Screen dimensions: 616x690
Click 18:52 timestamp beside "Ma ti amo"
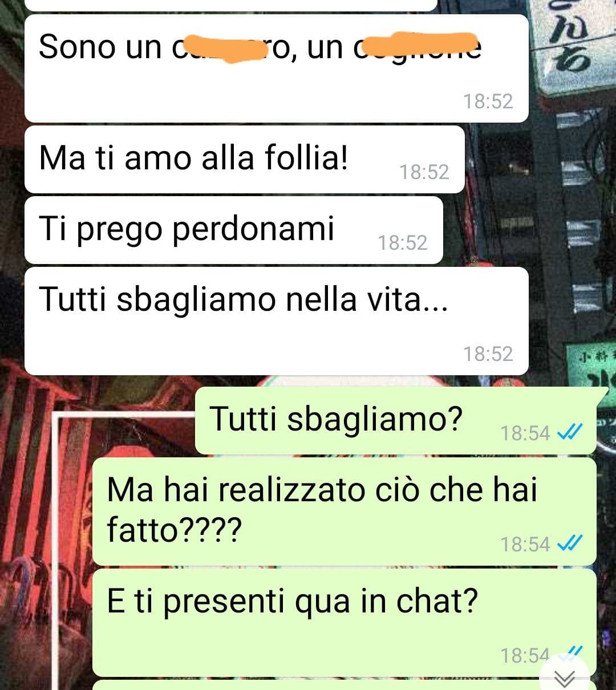[424, 172]
